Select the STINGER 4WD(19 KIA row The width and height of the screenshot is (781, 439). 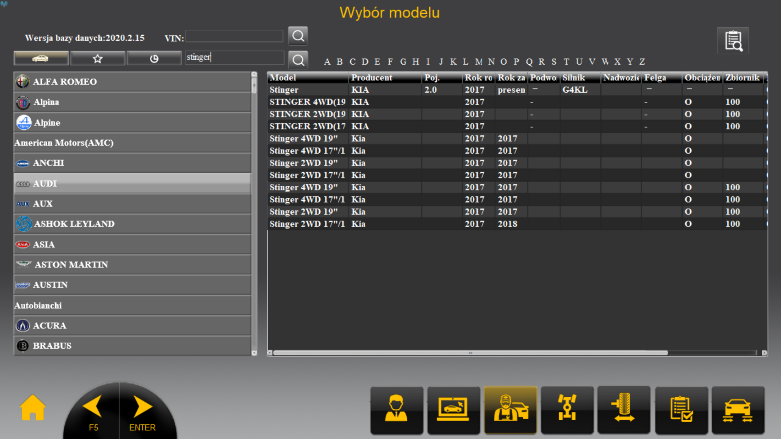pos(308,102)
